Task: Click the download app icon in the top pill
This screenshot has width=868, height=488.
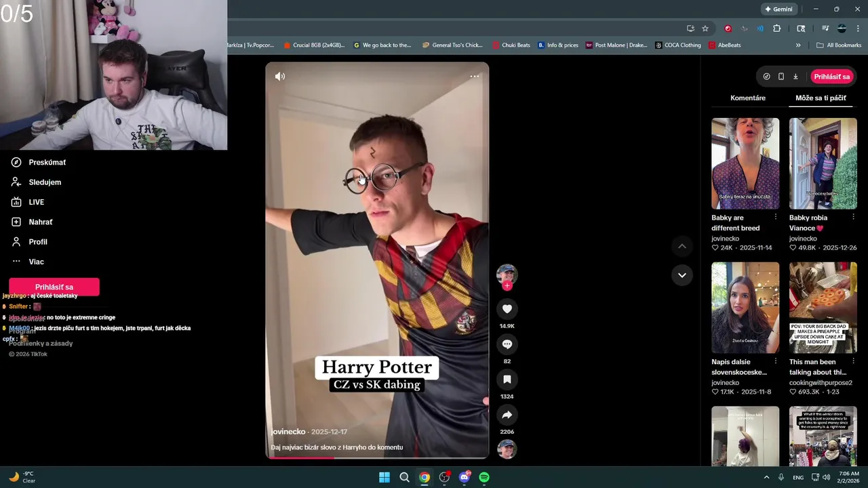Action: (795, 77)
